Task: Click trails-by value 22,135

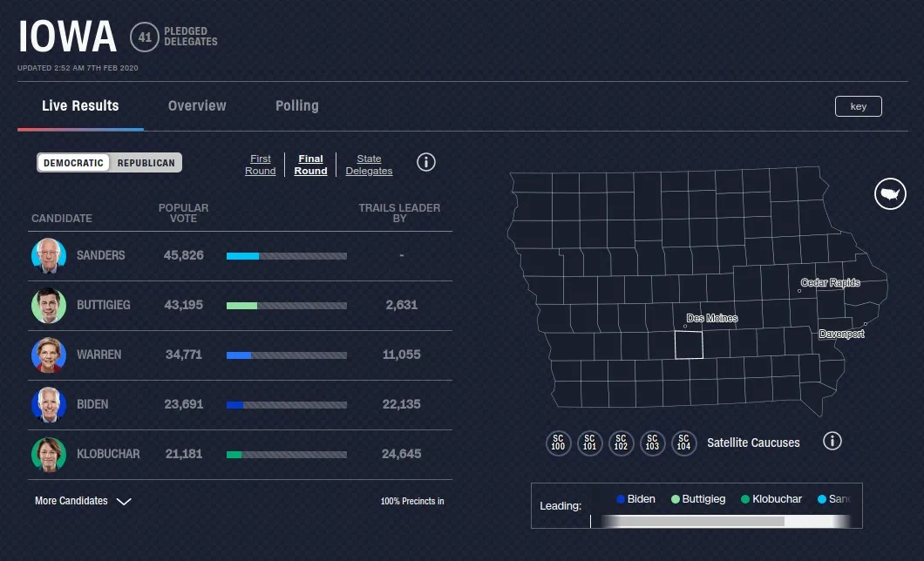Action: [x=401, y=404]
